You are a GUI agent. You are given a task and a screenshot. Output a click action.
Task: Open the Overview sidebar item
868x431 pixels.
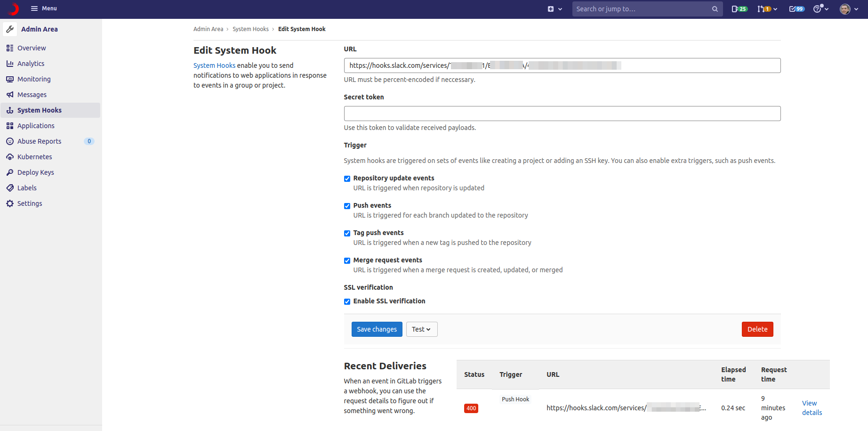[x=50, y=48]
